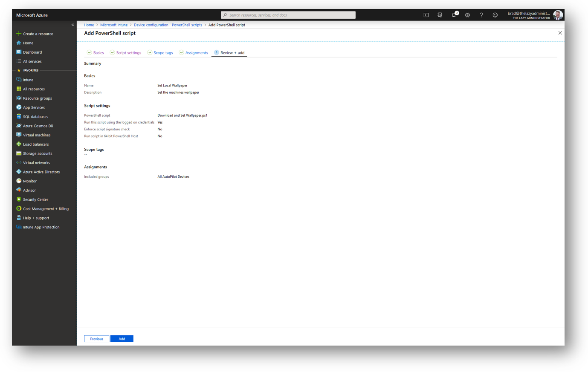588x372 pixels.
Task: Open Advisor icon in sidebar
Action: pos(19,190)
